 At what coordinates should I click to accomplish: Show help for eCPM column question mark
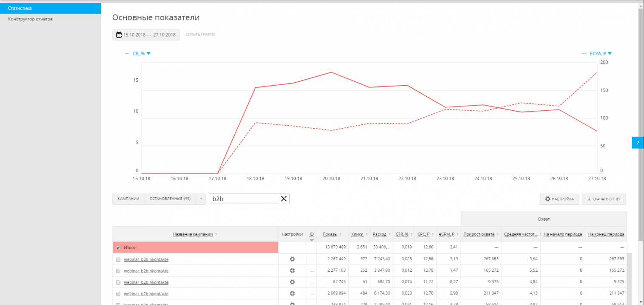tap(457, 234)
